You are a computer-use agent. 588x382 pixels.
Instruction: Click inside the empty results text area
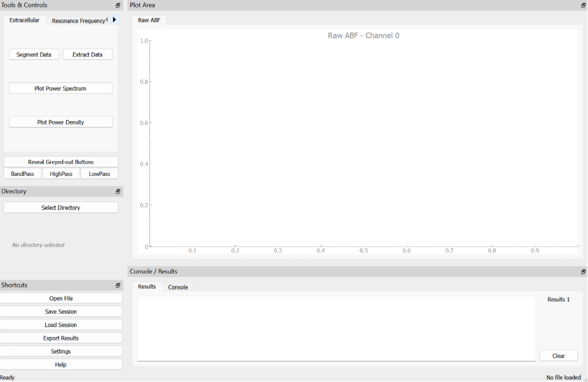[x=335, y=328]
